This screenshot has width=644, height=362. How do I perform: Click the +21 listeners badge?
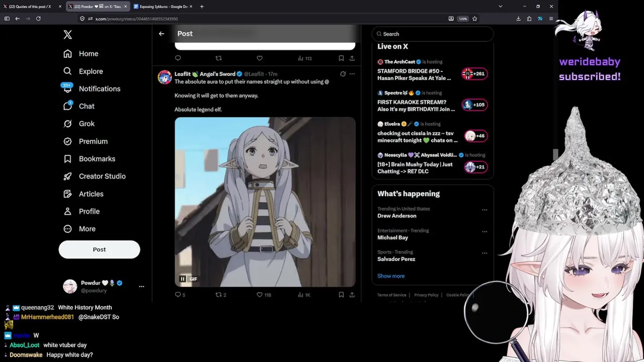475,167
